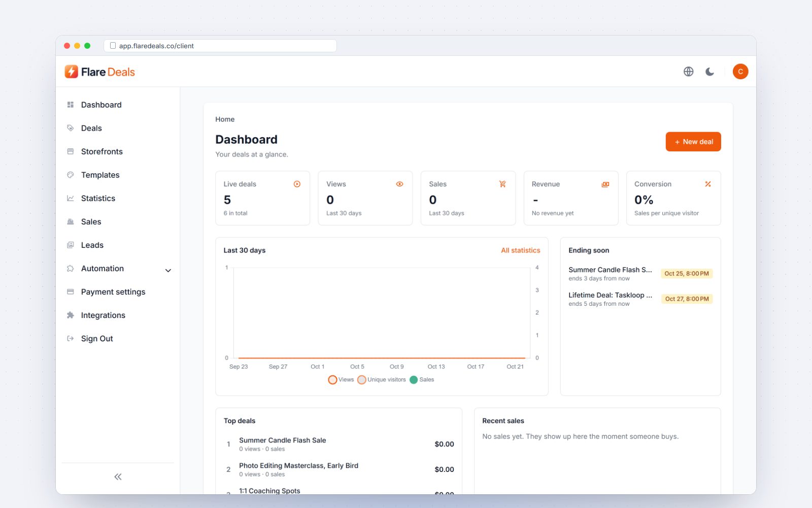Open the All statistics link
Viewport: 812px width, 508px height.
(521, 250)
